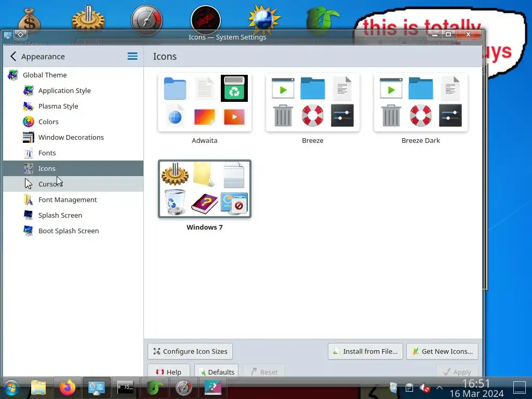Open Boot Splash Screen settings
Screen dimensions: 532x399
tap(73, 231)
